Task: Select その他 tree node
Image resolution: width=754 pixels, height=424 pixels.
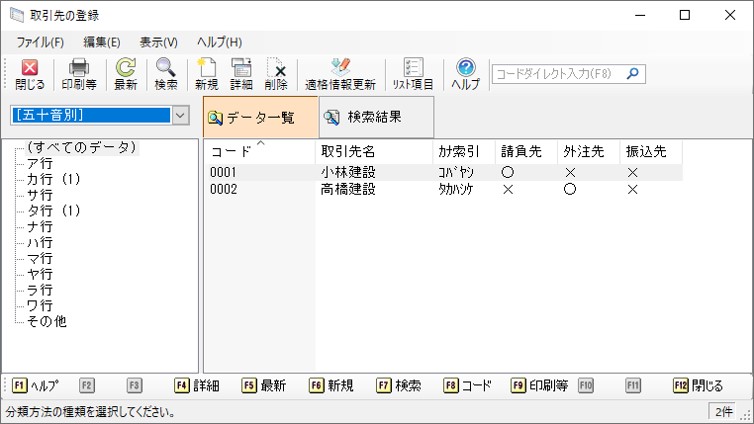Action: pos(47,321)
